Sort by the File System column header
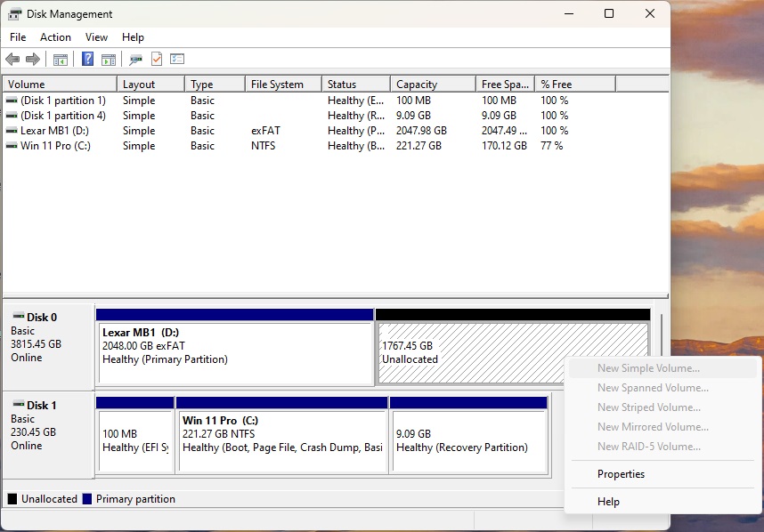The image size is (764, 532). [x=283, y=85]
